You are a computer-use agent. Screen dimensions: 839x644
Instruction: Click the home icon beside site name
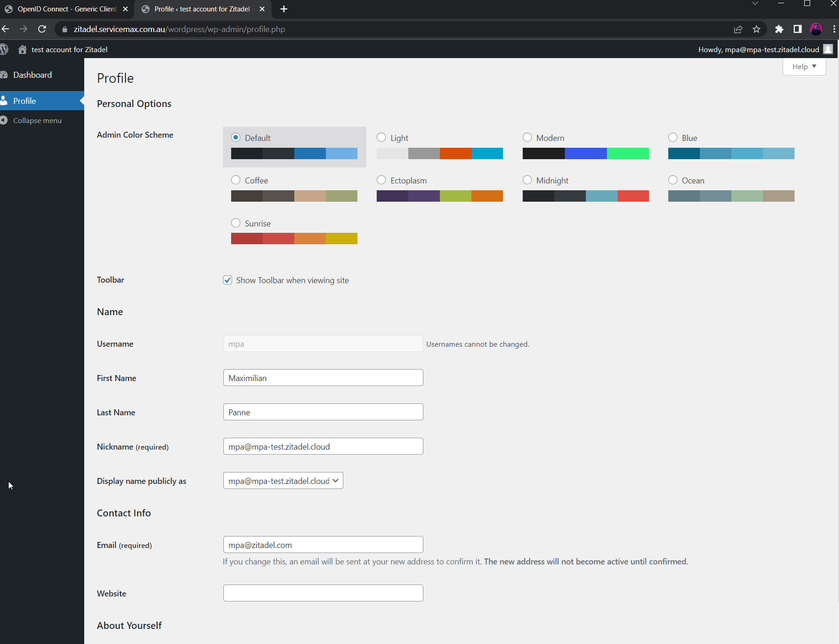(x=22, y=49)
